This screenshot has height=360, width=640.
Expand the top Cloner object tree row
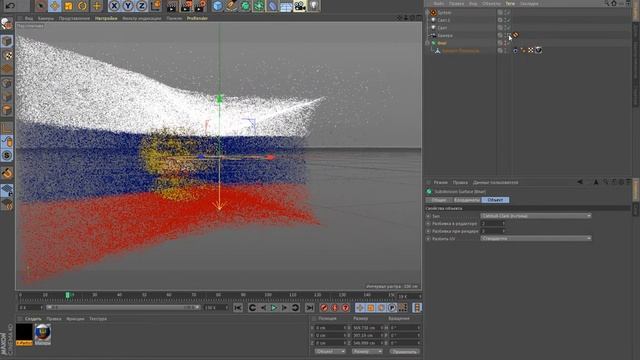(x=427, y=12)
